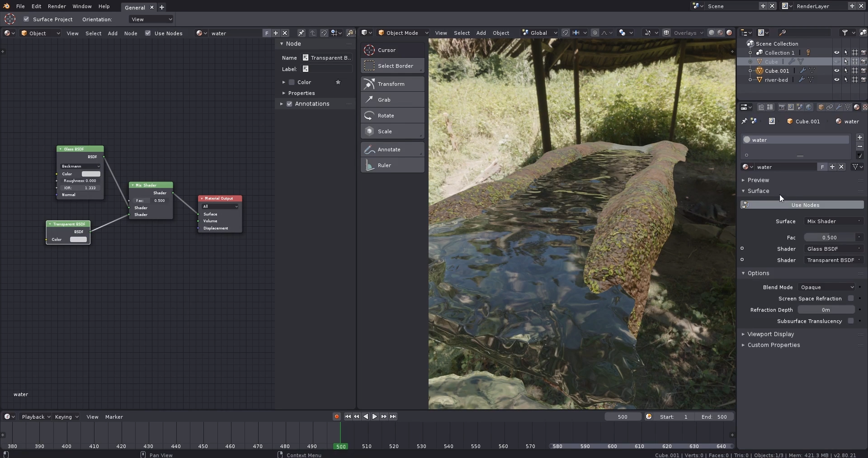Open the Blend Mode dropdown
The width and height of the screenshot is (868, 458).
tap(826, 287)
